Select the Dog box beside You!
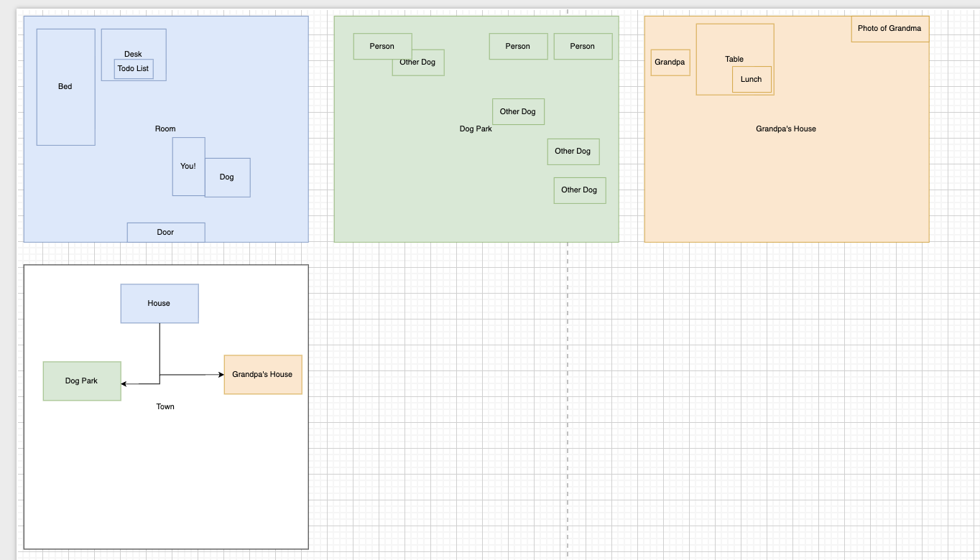Viewport: 980px width, 560px height. coord(228,177)
